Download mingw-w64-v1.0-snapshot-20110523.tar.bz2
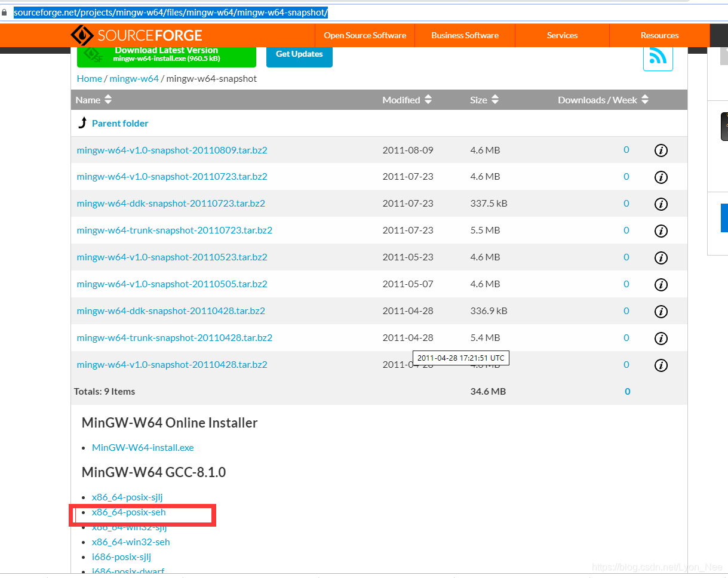This screenshot has width=728, height=578. (172, 257)
